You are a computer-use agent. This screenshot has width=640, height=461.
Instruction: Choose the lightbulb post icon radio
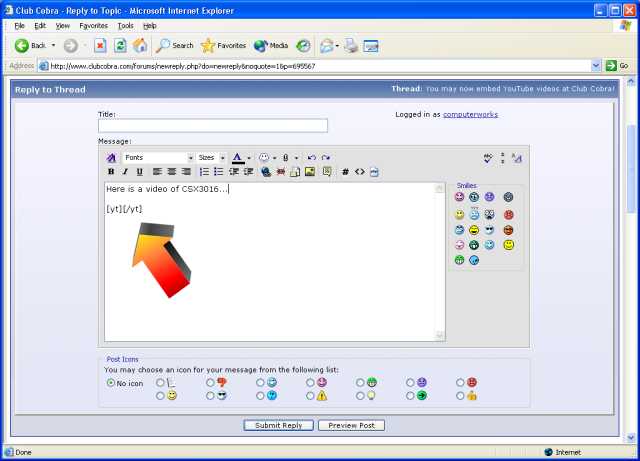click(361, 396)
